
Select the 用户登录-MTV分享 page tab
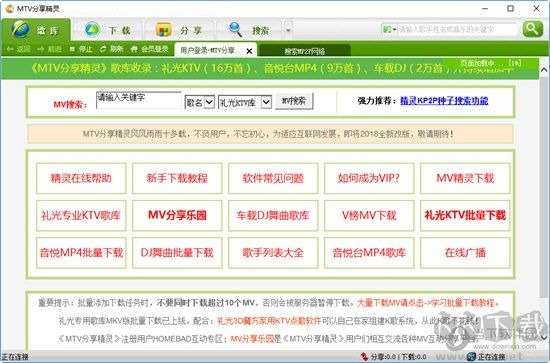coord(210,51)
